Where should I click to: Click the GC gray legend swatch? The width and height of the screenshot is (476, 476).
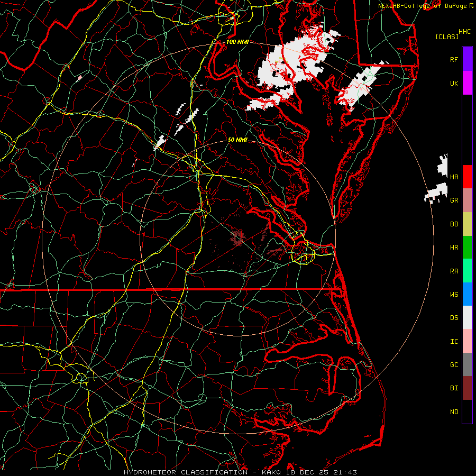[467, 364]
